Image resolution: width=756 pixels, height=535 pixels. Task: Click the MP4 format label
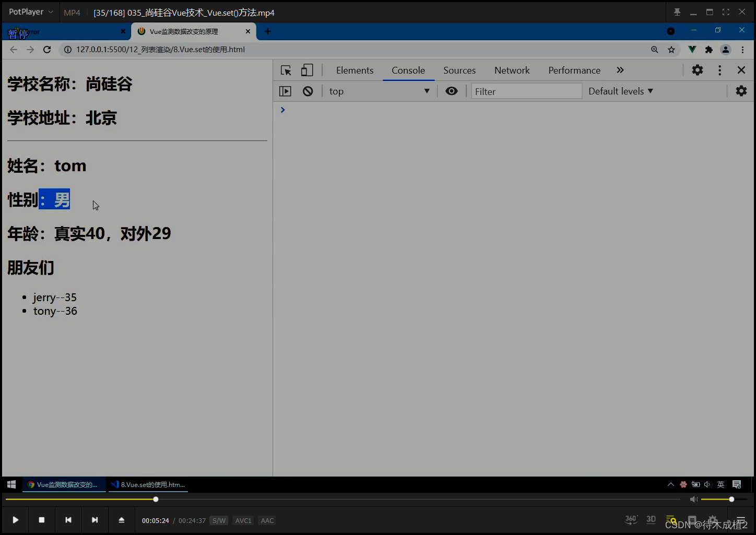tap(72, 13)
